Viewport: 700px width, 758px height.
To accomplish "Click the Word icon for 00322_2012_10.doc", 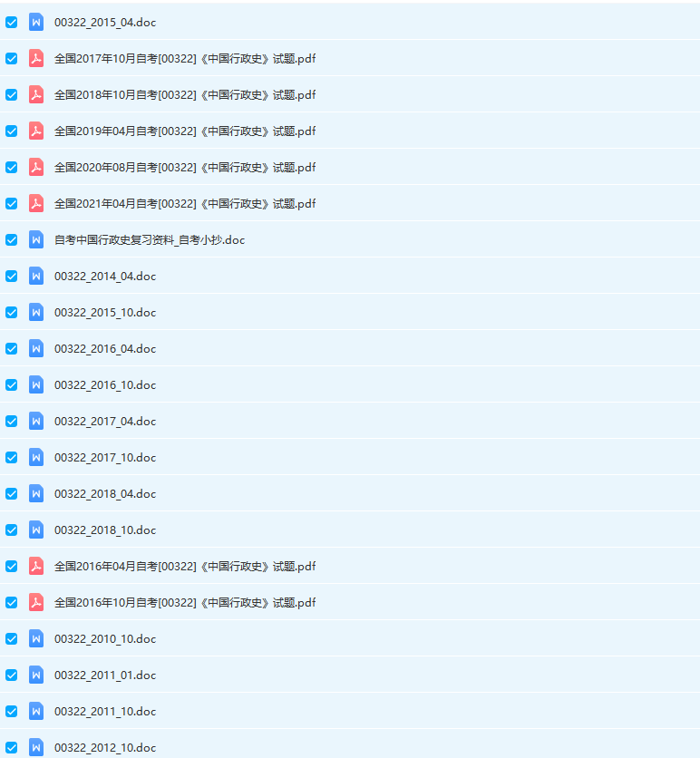I will tap(36, 747).
